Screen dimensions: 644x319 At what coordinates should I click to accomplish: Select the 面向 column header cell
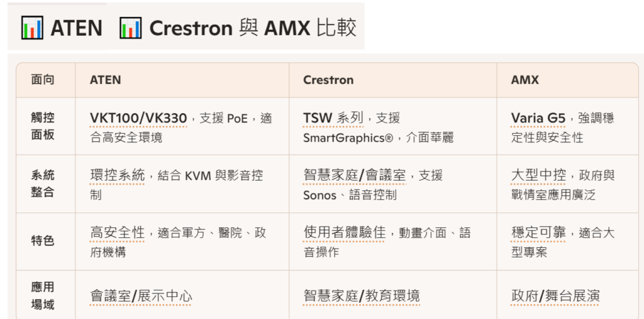43,80
